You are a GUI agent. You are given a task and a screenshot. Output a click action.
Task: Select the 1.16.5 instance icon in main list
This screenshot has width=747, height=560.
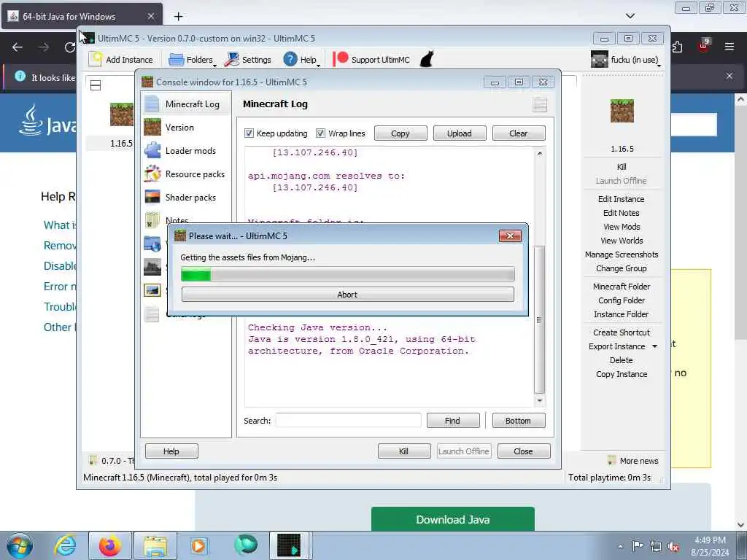[x=122, y=114]
